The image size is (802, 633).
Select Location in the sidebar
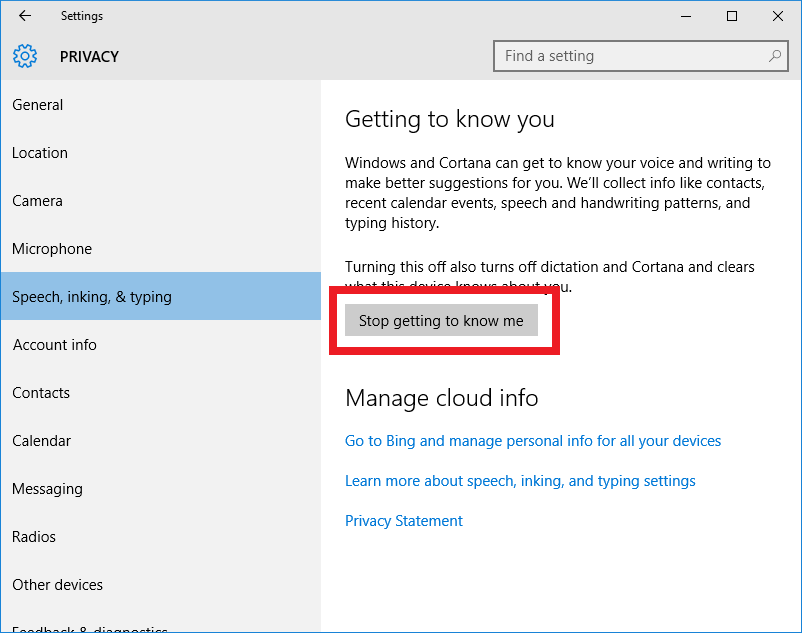[40, 153]
